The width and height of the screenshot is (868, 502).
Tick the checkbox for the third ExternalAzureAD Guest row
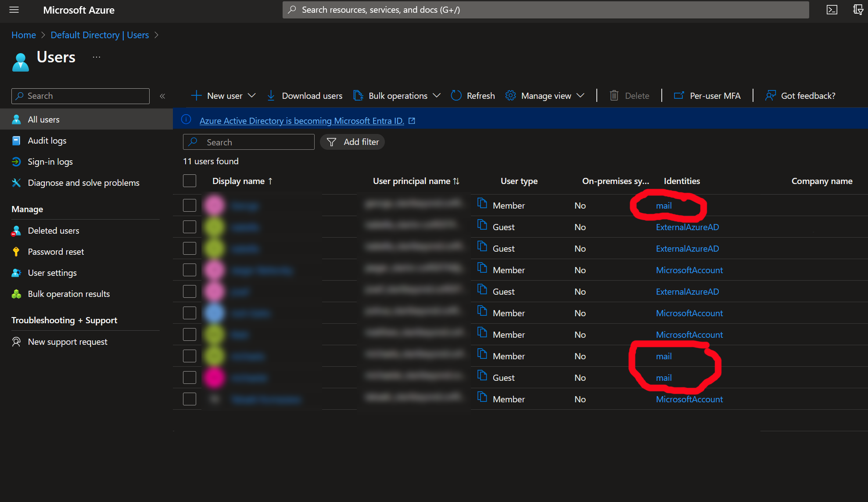click(x=190, y=291)
